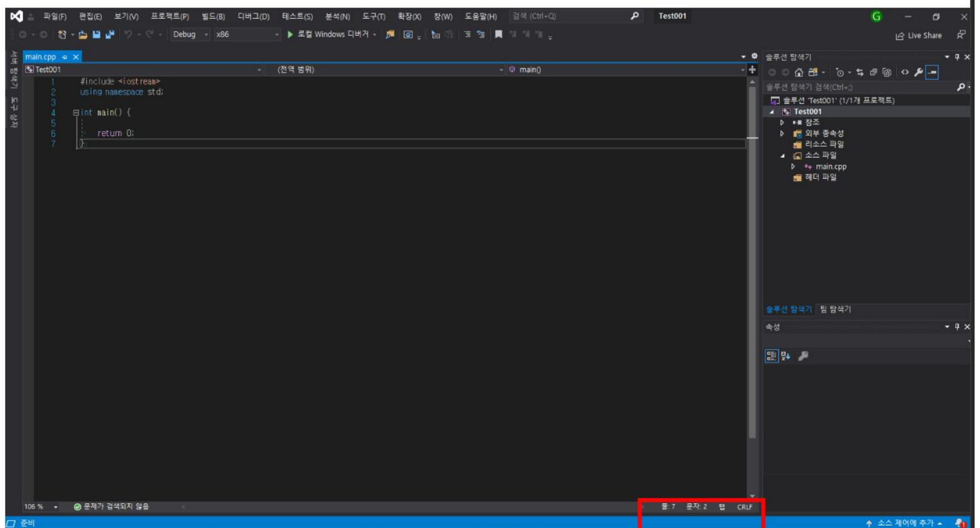This screenshot has height=528, width=980.
Task: Open the x86 platform dropdown
Action: [247, 34]
